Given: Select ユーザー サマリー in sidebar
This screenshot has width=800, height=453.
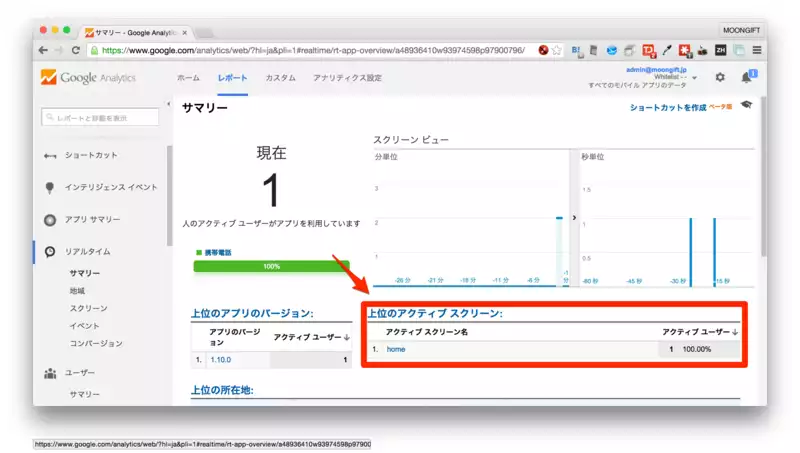Looking at the screenshot, I should (x=85, y=394).
